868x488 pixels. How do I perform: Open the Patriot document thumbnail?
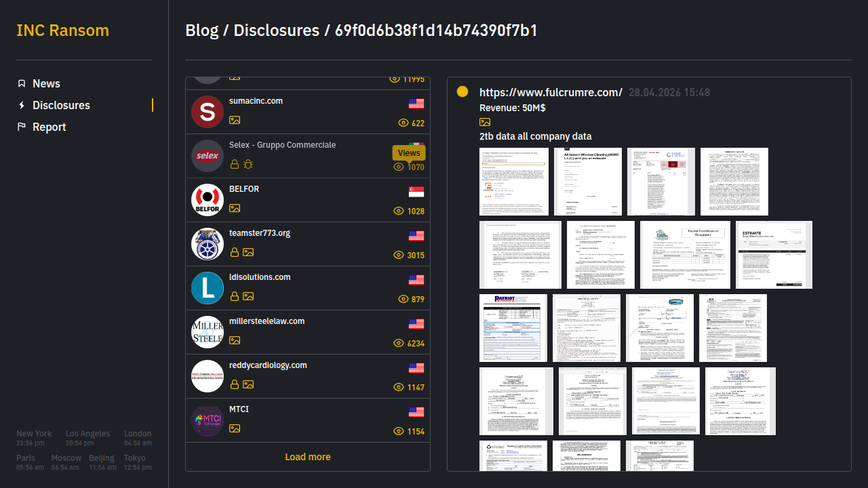click(x=513, y=328)
